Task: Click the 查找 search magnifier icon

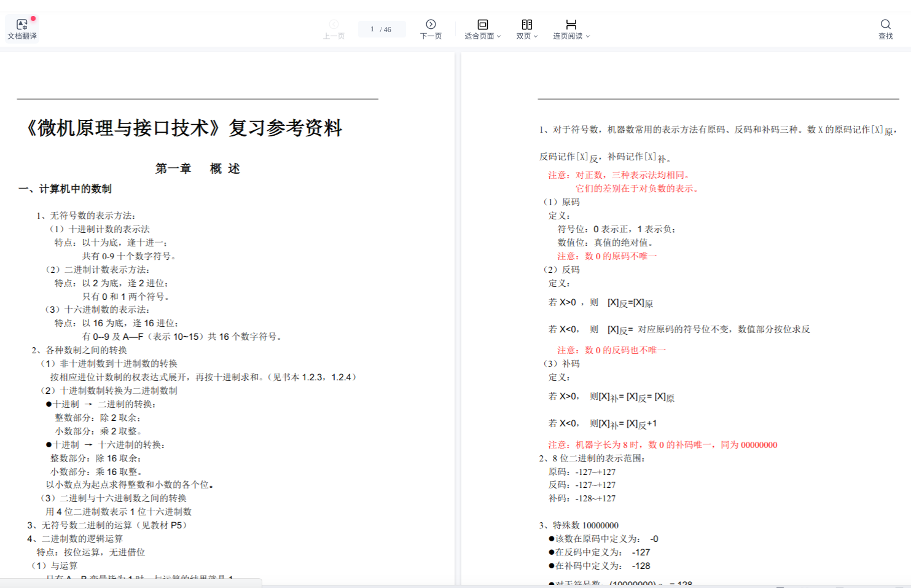Action: point(885,24)
